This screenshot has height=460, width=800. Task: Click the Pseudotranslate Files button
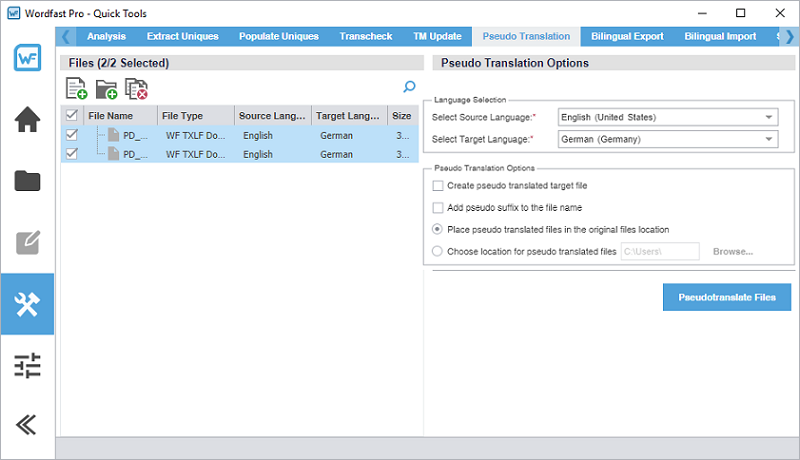(x=727, y=297)
